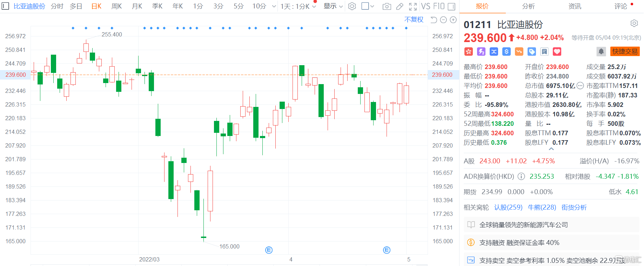The image size is (644, 266).
Task: Activate the drawing pencil tool
Action: point(400,6)
